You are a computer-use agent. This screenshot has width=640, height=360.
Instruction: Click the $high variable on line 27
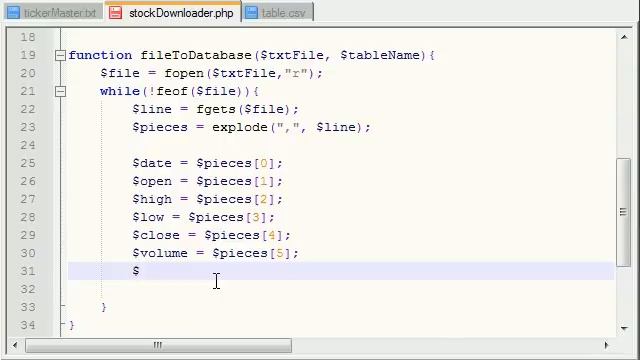click(152, 199)
